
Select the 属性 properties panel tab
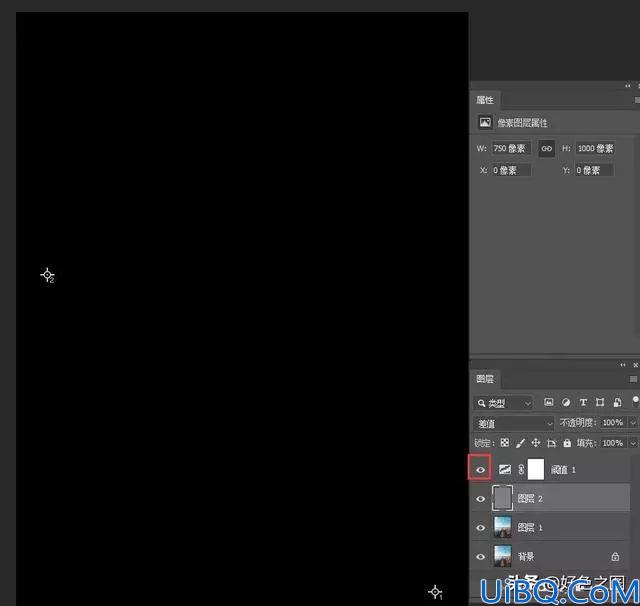pyautogui.click(x=485, y=100)
